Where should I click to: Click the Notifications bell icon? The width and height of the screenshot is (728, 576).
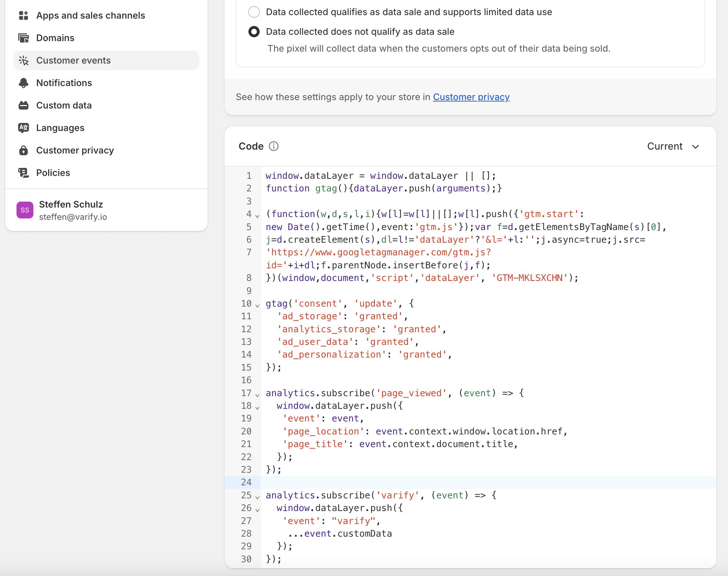point(24,83)
